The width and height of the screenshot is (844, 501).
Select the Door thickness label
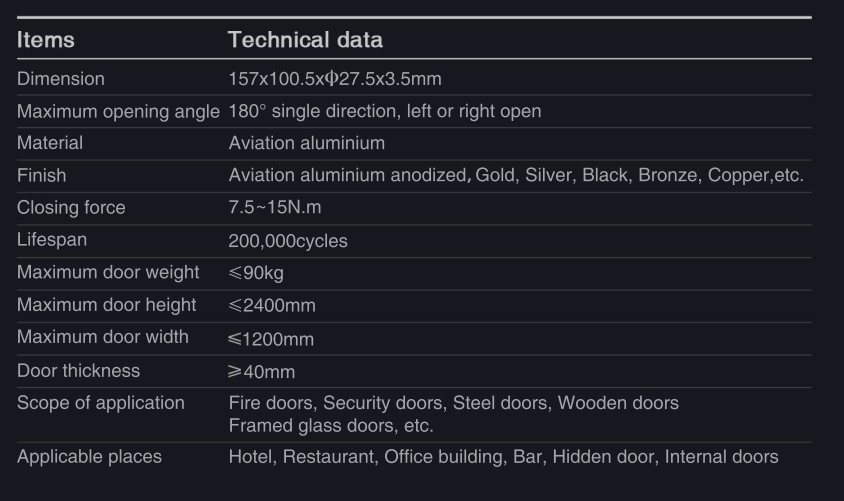(79, 371)
